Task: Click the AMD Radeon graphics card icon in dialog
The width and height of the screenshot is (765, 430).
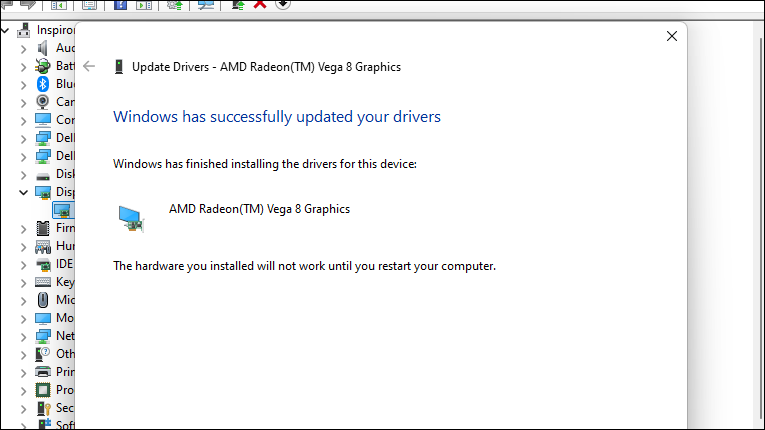Action: pos(132,218)
